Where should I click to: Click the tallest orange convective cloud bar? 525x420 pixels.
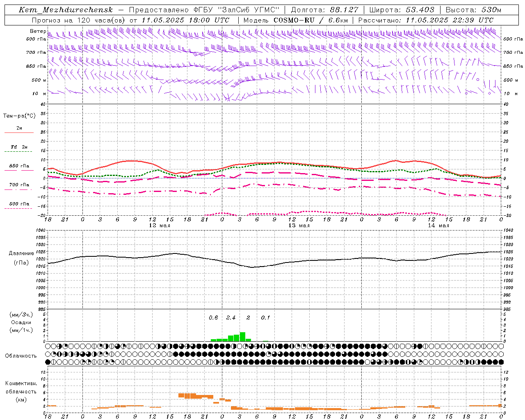pyautogui.click(x=187, y=396)
